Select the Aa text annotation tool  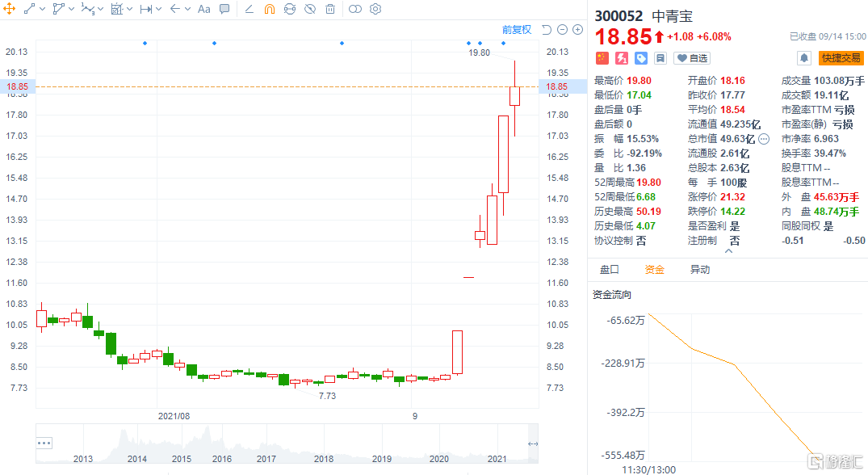[x=204, y=9]
